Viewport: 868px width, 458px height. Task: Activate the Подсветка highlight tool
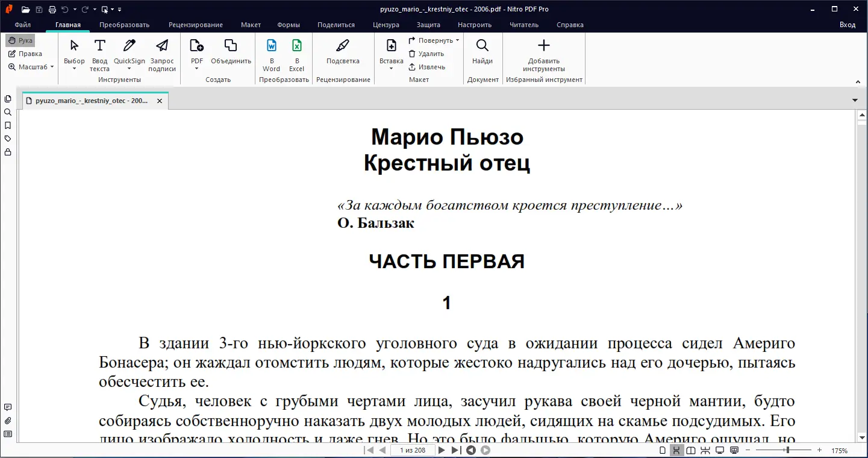[343, 52]
